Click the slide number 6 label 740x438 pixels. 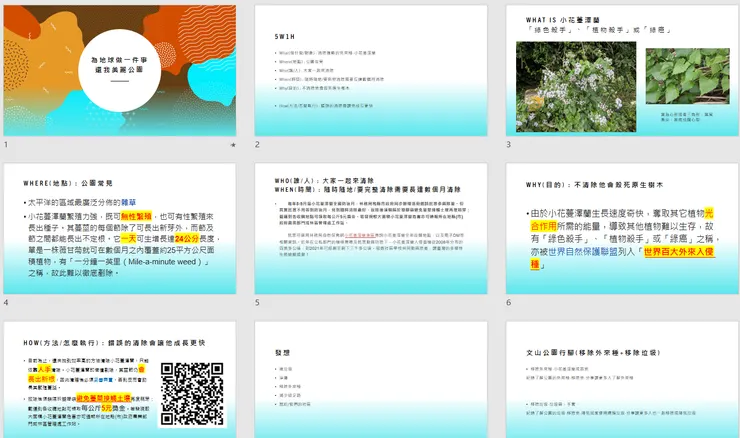[x=508, y=303]
